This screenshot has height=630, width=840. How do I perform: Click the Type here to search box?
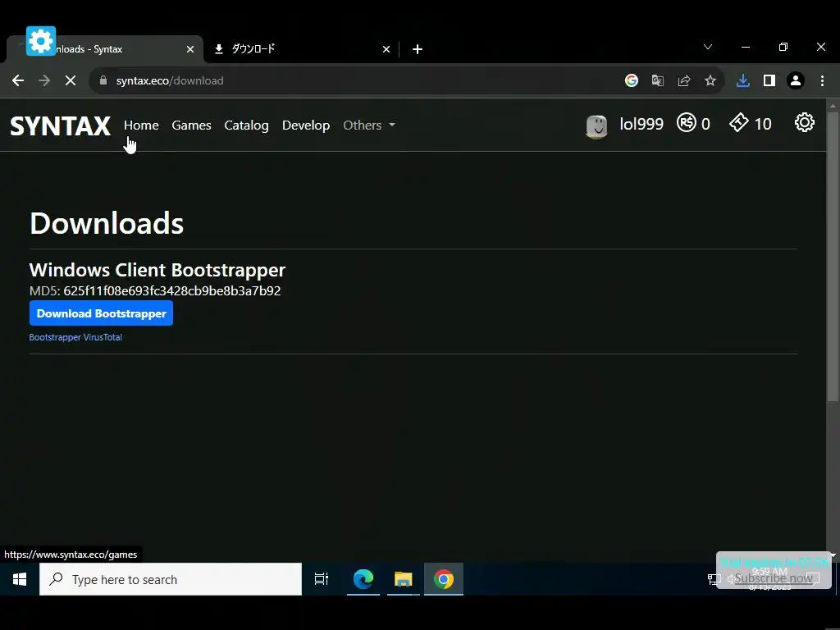pyautogui.click(x=171, y=580)
